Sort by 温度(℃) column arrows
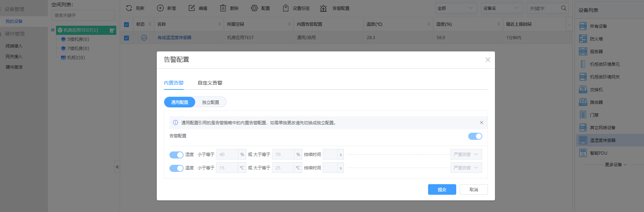This screenshot has height=212, width=644. point(429,24)
